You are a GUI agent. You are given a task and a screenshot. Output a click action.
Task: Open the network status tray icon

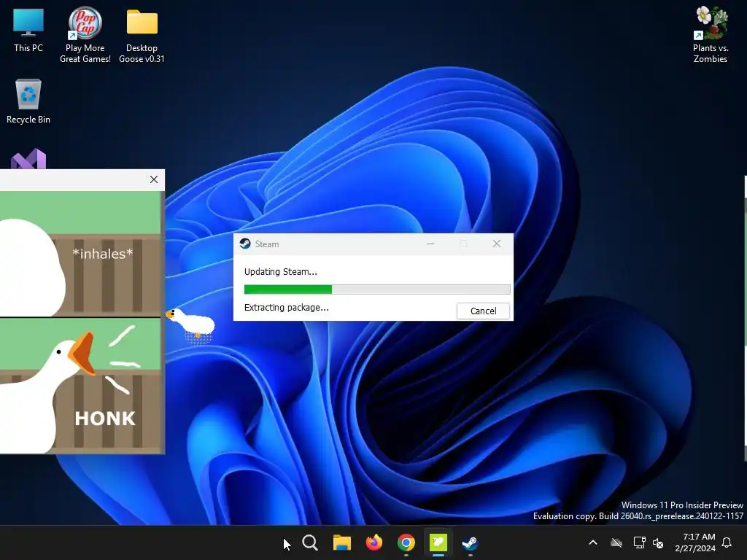click(x=639, y=542)
